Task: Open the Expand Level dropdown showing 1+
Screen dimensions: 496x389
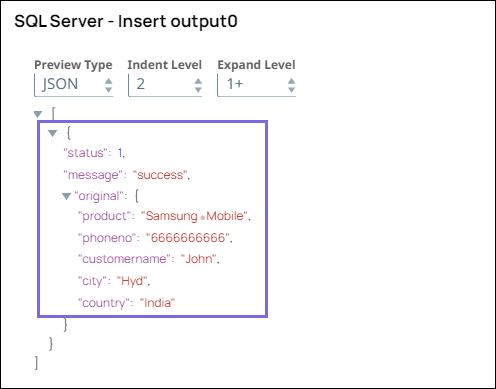Action: point(256,85)
